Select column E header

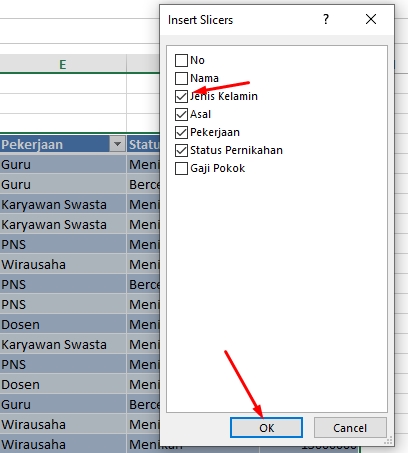coord(63,64)
